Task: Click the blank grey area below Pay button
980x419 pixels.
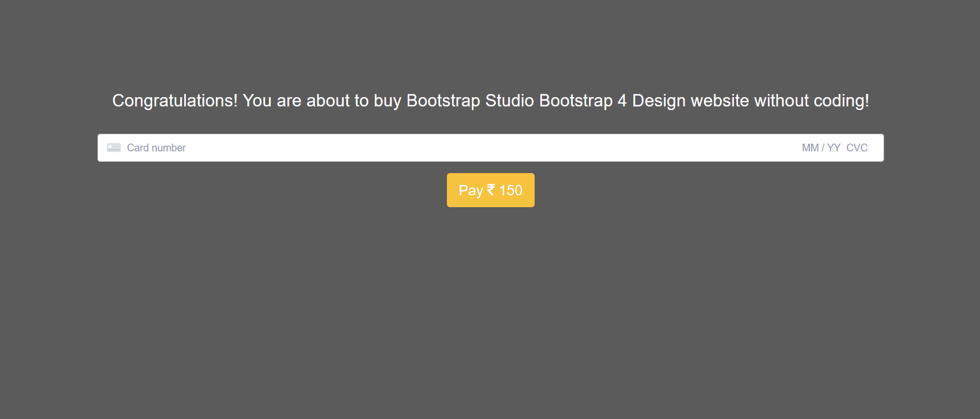Action: [x=490, y=310]
